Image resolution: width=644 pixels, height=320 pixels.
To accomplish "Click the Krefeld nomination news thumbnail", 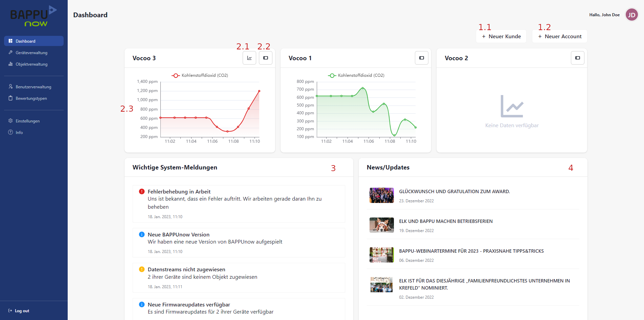I will [381, 284].
